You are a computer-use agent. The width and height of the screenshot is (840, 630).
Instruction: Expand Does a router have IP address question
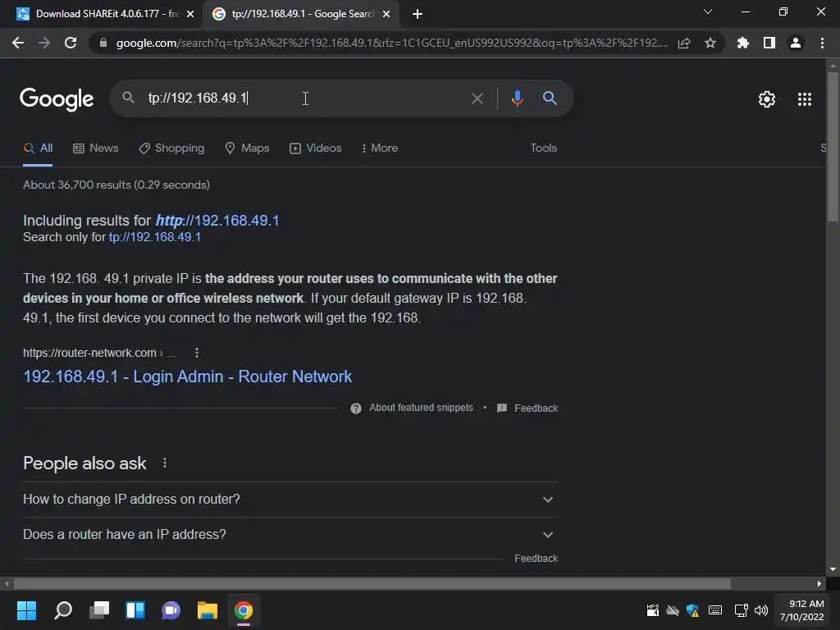click(290, 535)
